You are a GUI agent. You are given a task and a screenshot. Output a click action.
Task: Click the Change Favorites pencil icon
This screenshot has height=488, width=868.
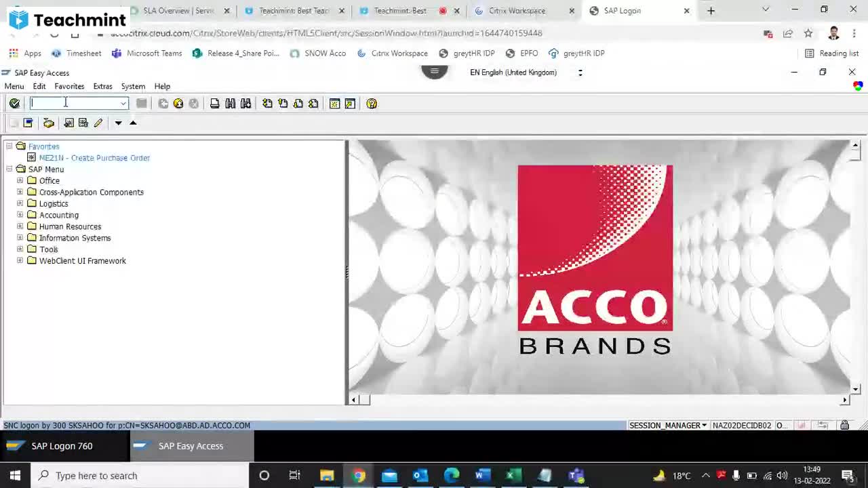(x=98, y=123)
